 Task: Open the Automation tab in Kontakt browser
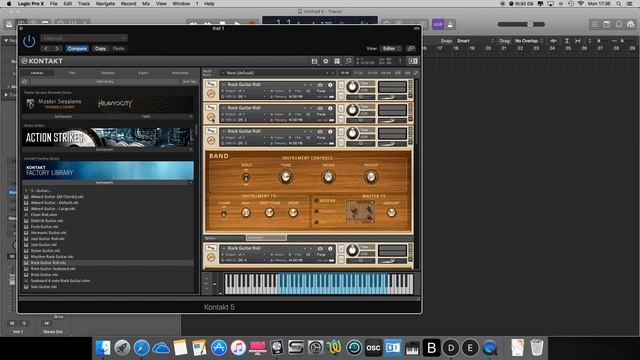[x=180, y=73]
